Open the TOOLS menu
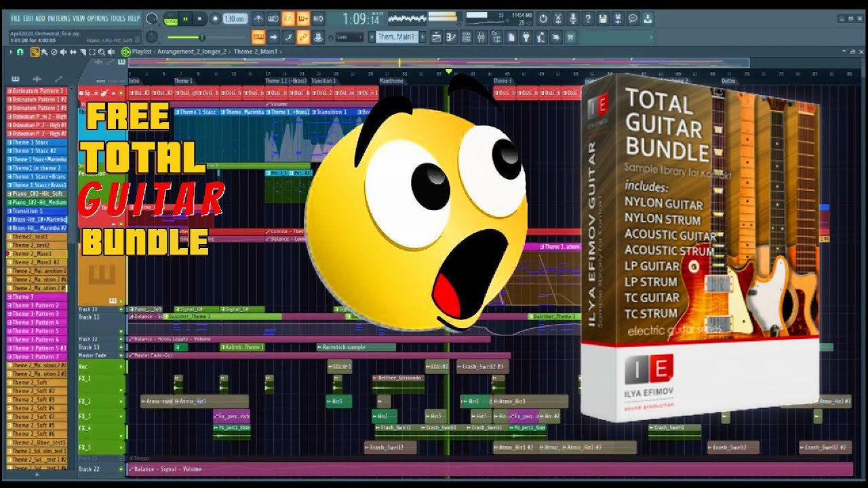This screenshot has height=488, width=868. (118, 18)
